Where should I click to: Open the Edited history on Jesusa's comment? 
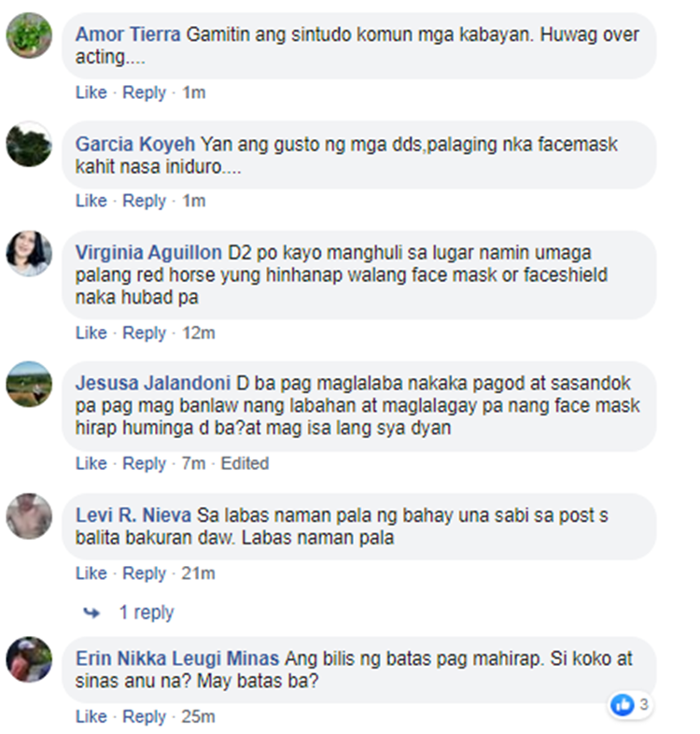245,463
